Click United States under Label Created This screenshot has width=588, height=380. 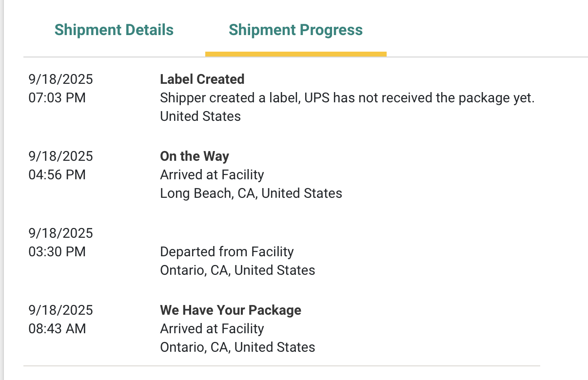pyautogui.click(x=200, y=116)
